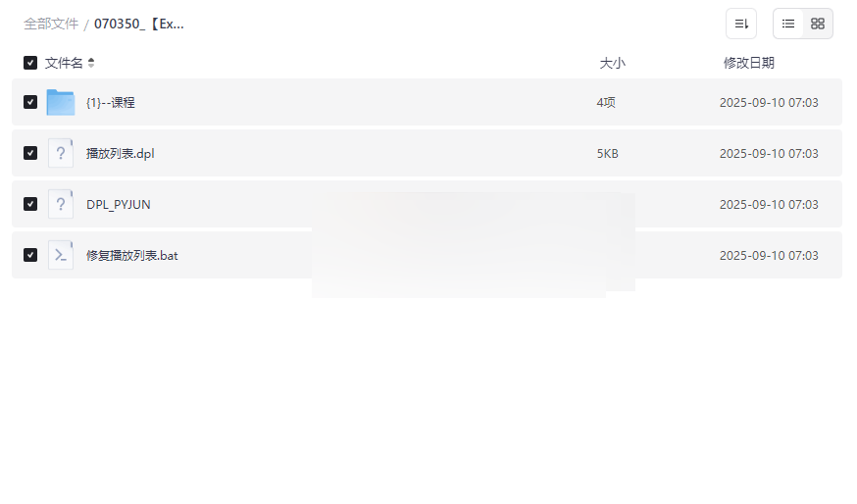Open the 播放列表.dpl file name

[x=121, y=153]
